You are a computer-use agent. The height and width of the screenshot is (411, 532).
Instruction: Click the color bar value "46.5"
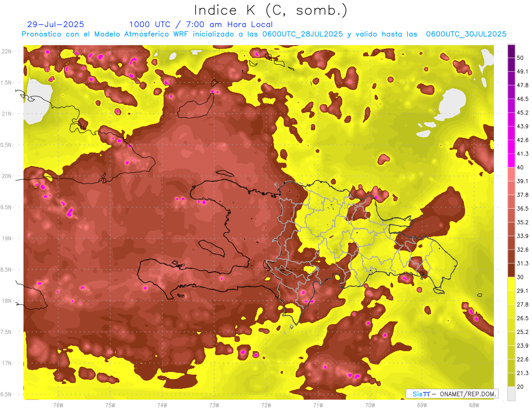click(523, 99)
